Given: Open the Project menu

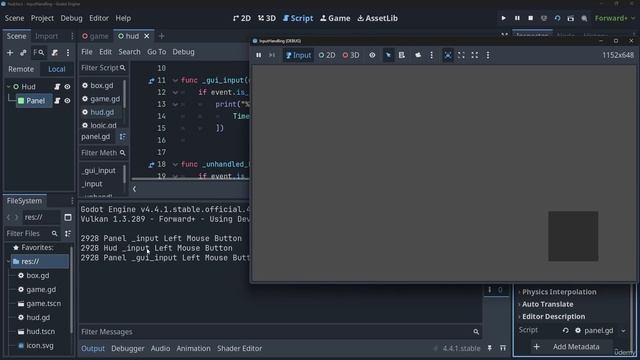Looking at the screenshot, I should tap(42, 18).
